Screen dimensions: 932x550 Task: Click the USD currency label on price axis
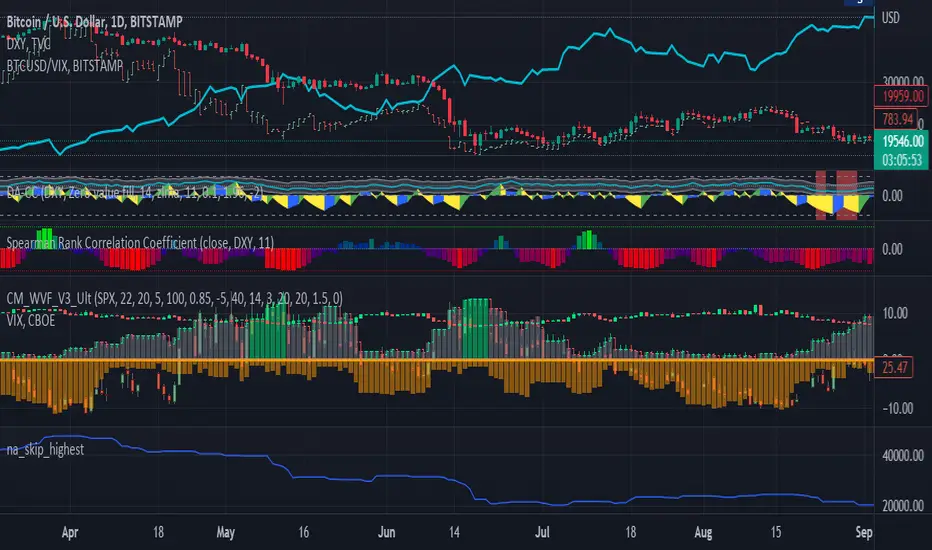coord(890,18)
